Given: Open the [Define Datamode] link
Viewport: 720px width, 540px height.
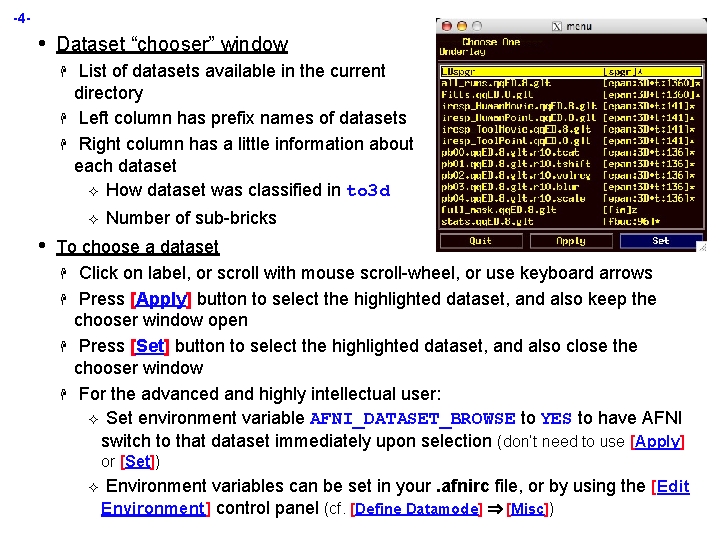Looking at the screenshot, I should 416,509.
